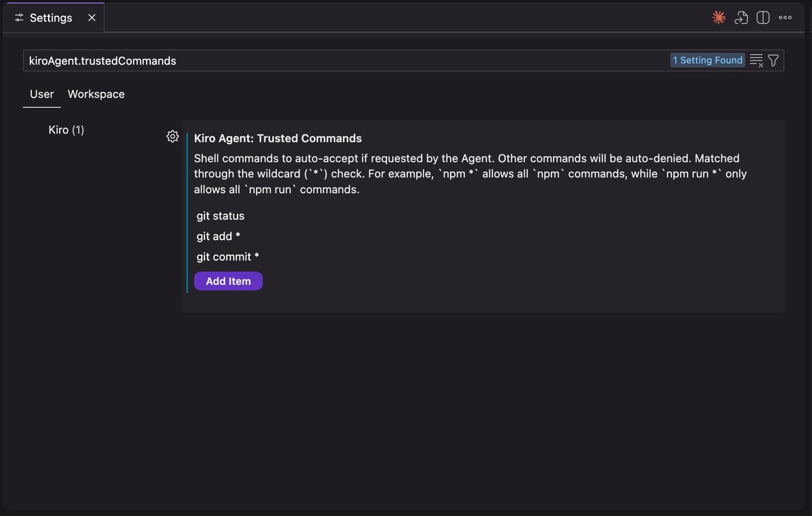Click the Add Item button
Image resolution: width=812 pixels, height=516 pixels.
coord(228,281)
